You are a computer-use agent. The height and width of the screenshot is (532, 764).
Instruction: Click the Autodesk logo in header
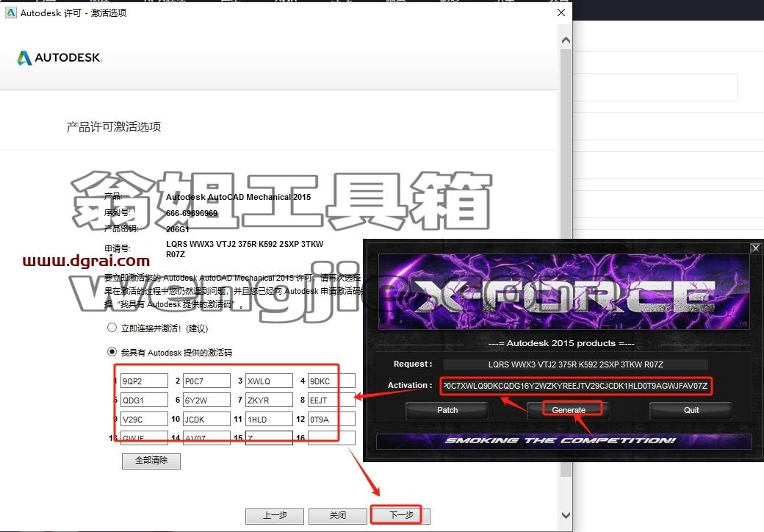click(x=60, y=58)
